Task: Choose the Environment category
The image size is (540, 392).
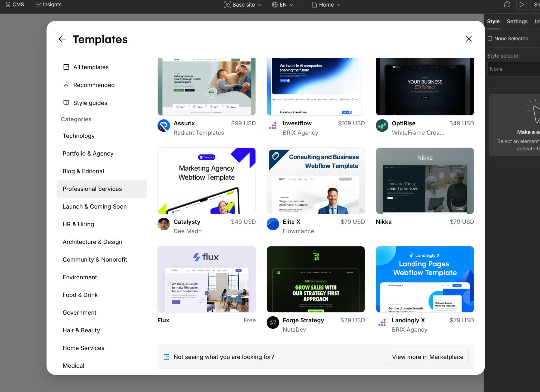Action: [102, 277]
